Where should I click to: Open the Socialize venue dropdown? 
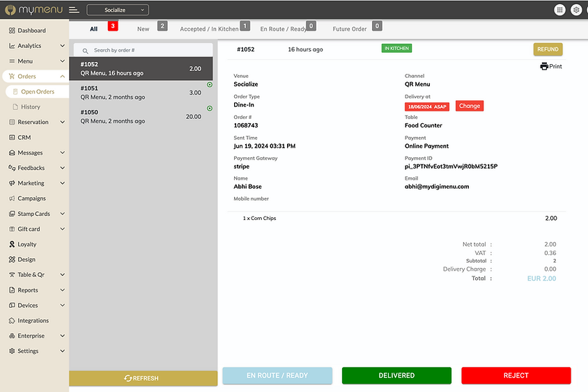point(118,10)
